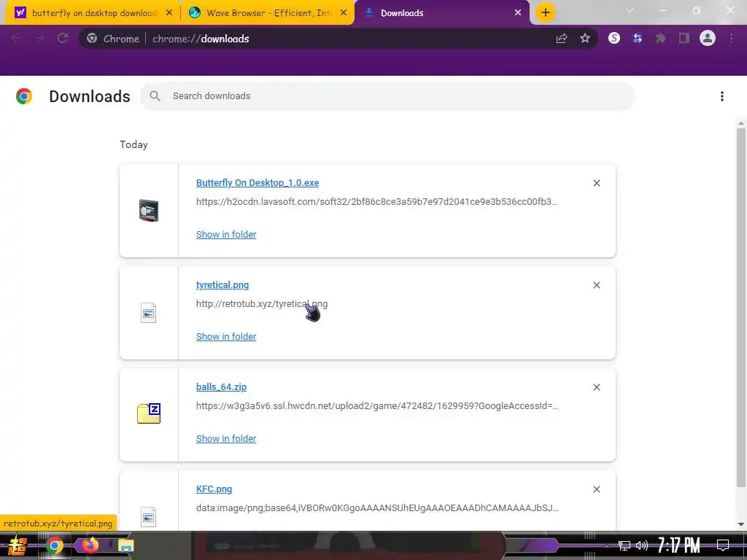Show Butterfly On Desktop_1.0.exe in folder

[x=226, y=234]
